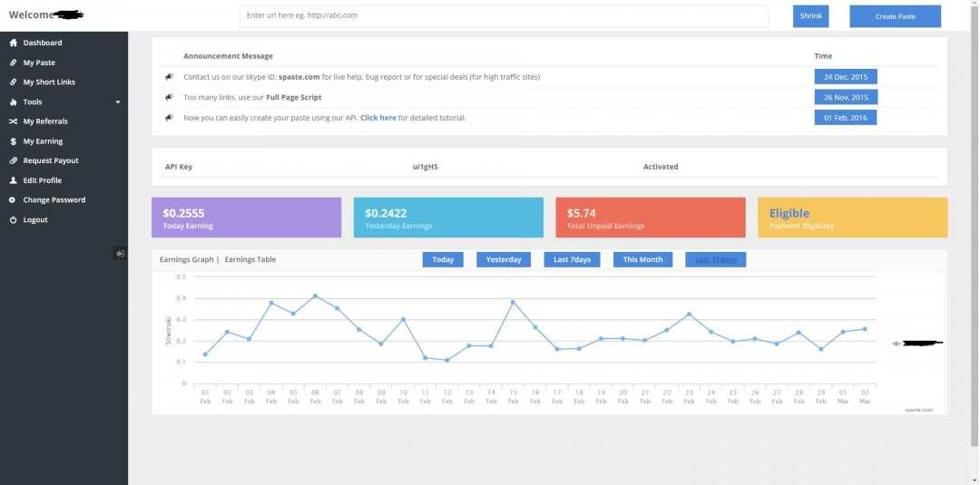Click the Change Password gear icon
This screenshot has height=485, width=980.
(13, 200)
